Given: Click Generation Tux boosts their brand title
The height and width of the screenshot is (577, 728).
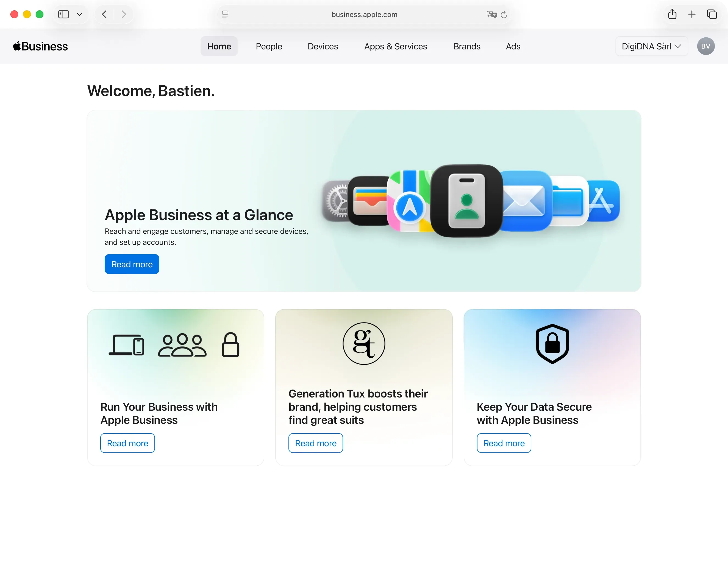Looking at the screenshot, I should point(358,407).
